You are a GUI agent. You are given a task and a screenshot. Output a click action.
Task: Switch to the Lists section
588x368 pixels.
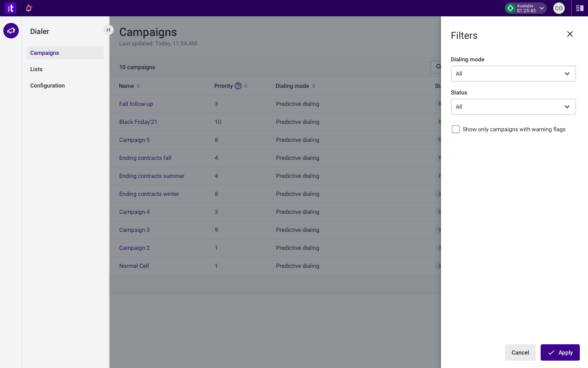click(36, 69)
